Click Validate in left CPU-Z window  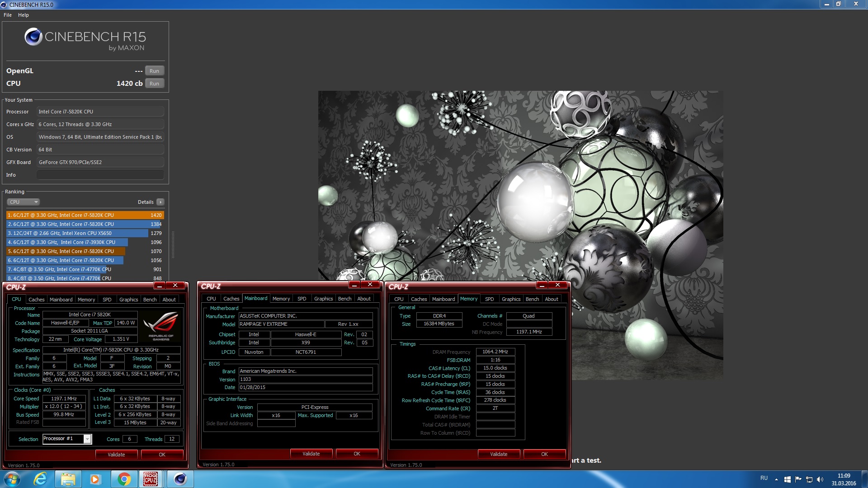[x=116, y=455]
